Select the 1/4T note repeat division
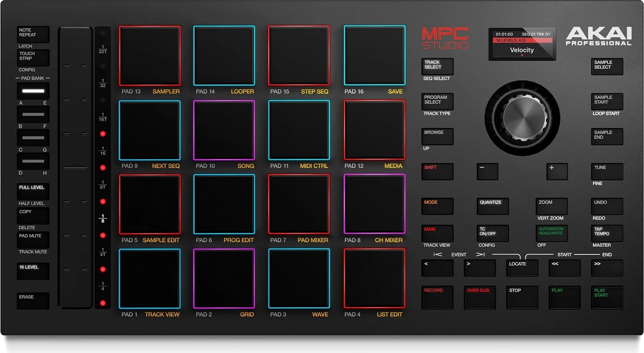Screen dimensions: 644x353 click(x=103, y=252)
